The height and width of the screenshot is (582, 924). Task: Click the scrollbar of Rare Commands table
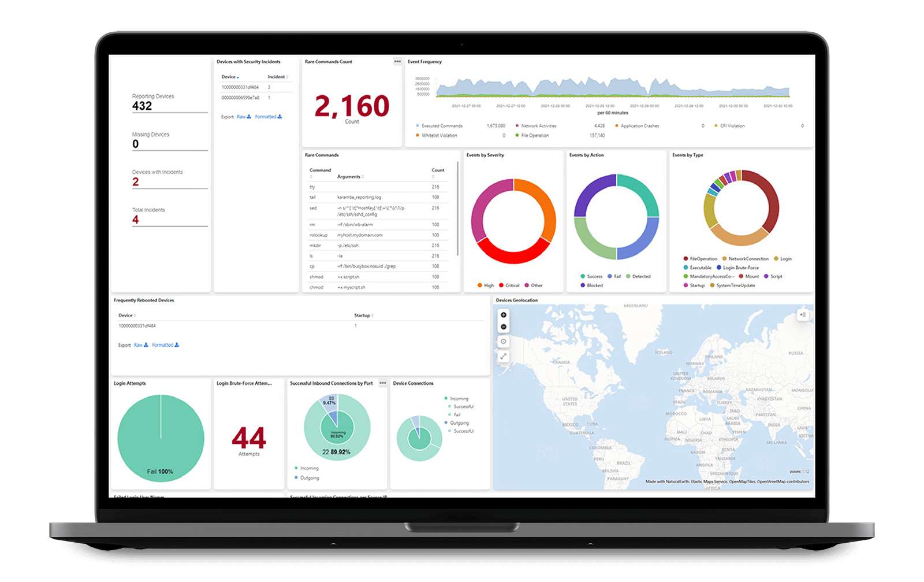tap(458, 208)
